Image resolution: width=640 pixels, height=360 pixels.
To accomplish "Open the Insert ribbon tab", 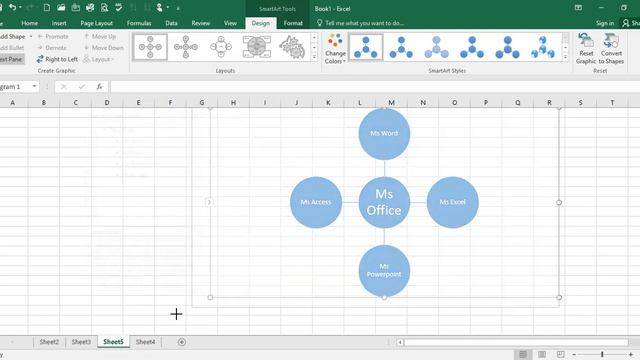I will (x=59, y=23).
